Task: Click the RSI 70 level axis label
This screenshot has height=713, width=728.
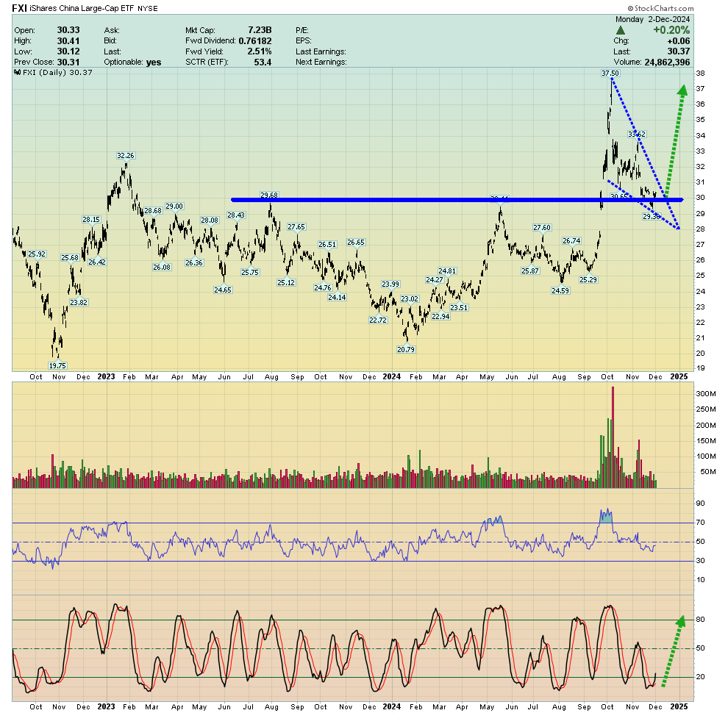Action: (700, 523)
